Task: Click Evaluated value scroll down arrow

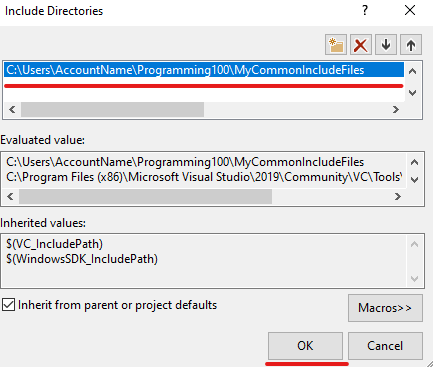Action: 414,180
